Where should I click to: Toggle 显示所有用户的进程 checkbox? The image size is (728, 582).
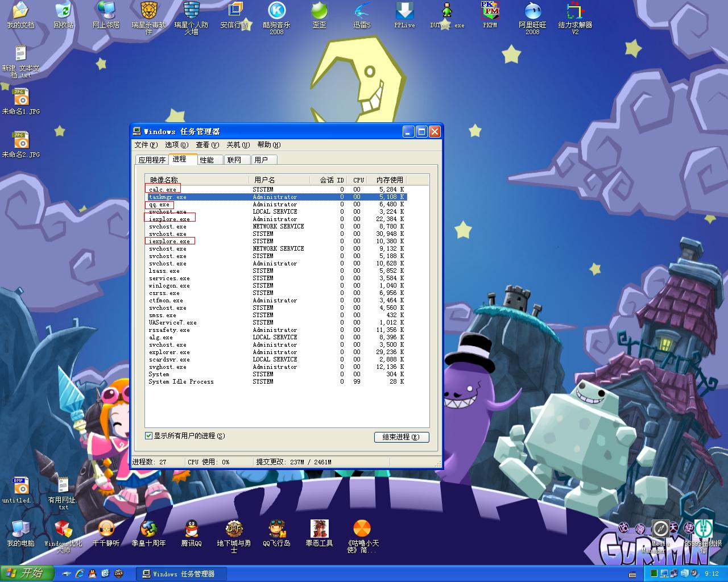click(x=149, y=436)
